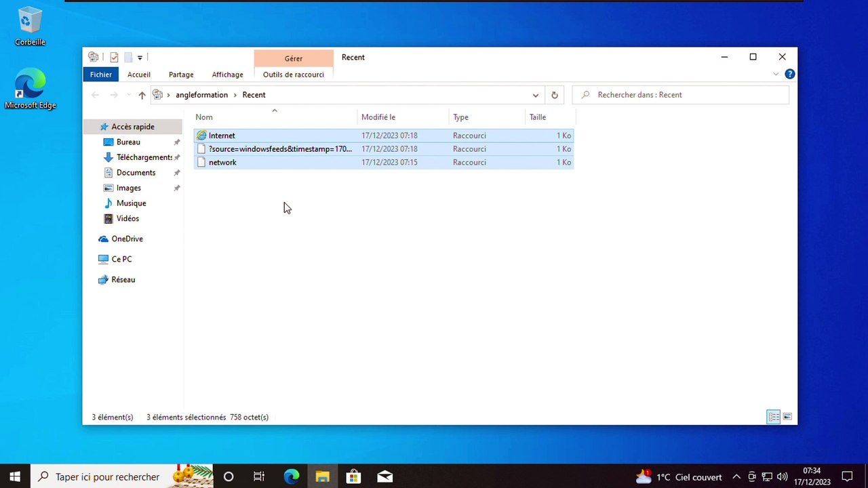Sort by the Nom column header
The width and height of the screenshot is (868, 488).
275,117
